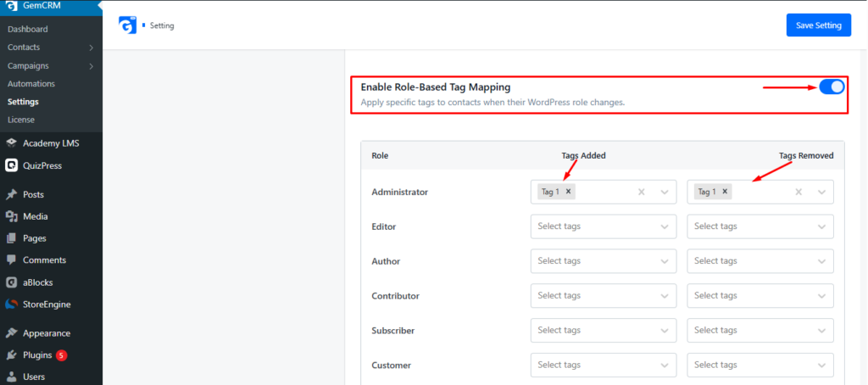The height and width of the screenshot is (385, 868).
Task: Open the Comments menu label
Action: (44, 259)
